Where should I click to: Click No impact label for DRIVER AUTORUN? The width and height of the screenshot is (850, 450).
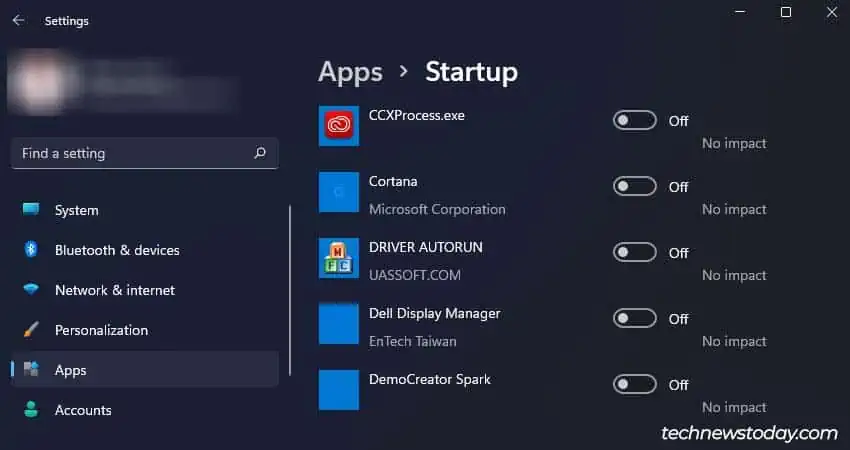click(x=734, y=275)
